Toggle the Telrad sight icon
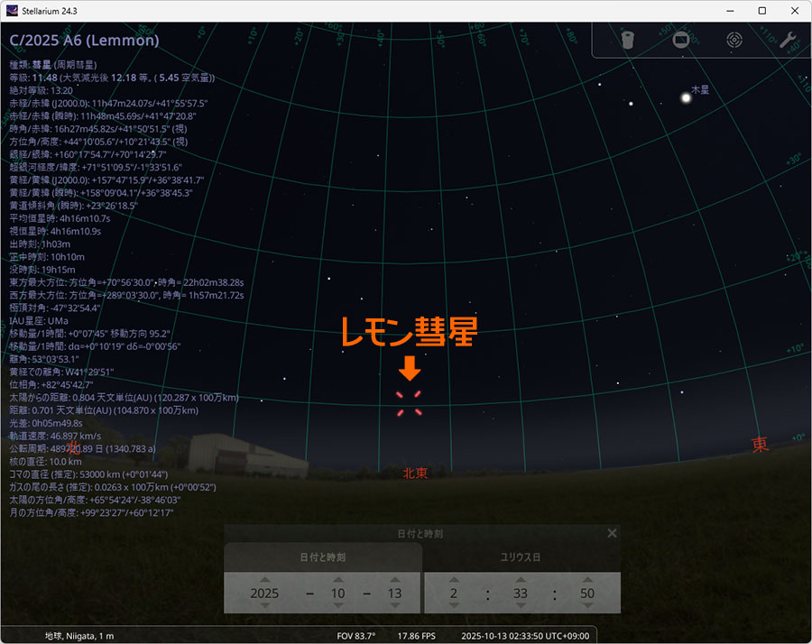Viewport: 812px width, 644px height. coord(734,40)
